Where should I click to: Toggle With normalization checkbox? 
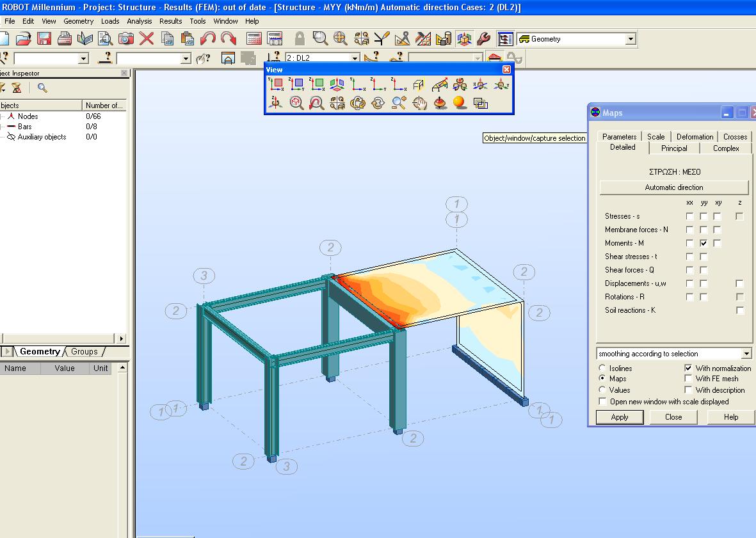tap(688, 368)
